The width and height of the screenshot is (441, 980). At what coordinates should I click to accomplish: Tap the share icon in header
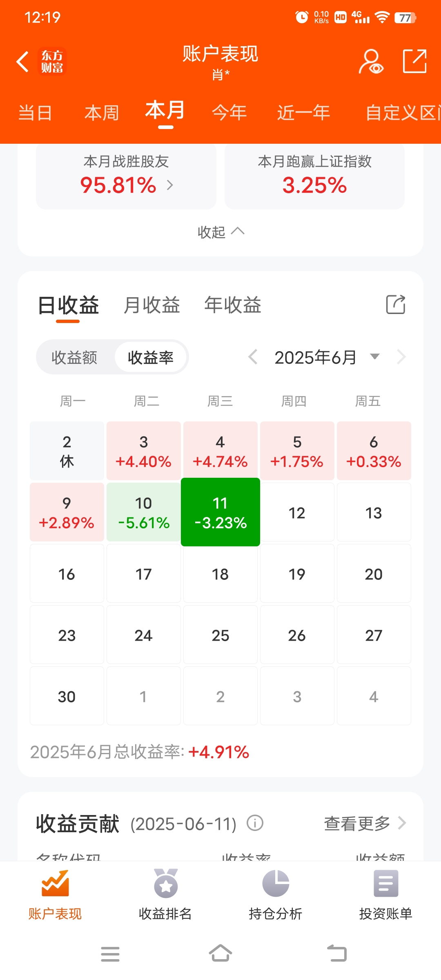[x=415, y=61]
